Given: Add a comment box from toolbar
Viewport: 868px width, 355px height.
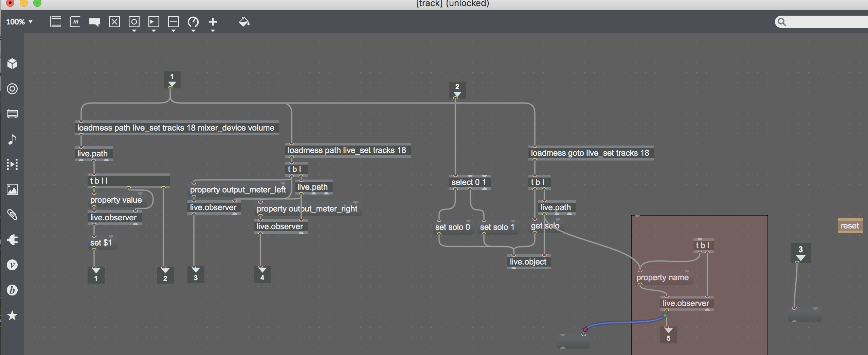Looking at the screenshot, I should 95,22.
